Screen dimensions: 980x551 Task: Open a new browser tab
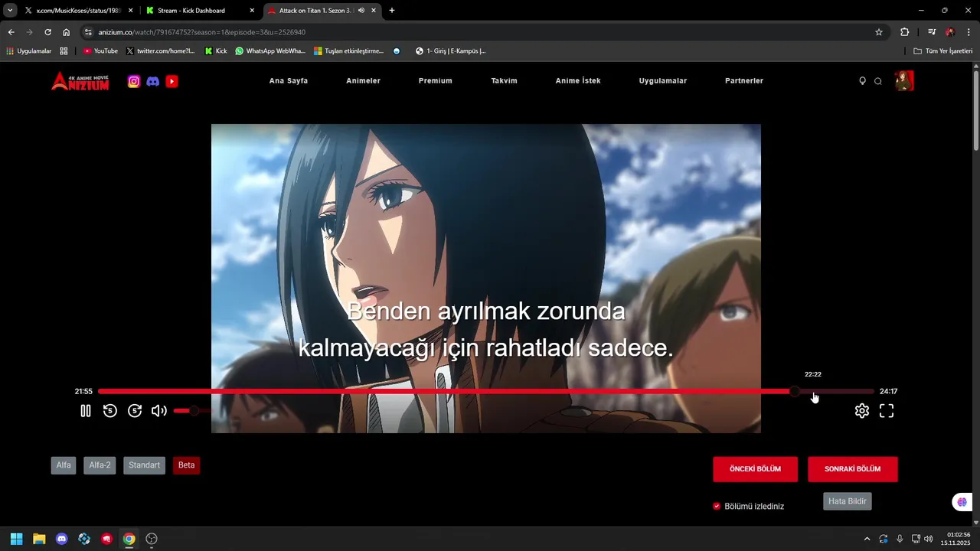point(392,11)
